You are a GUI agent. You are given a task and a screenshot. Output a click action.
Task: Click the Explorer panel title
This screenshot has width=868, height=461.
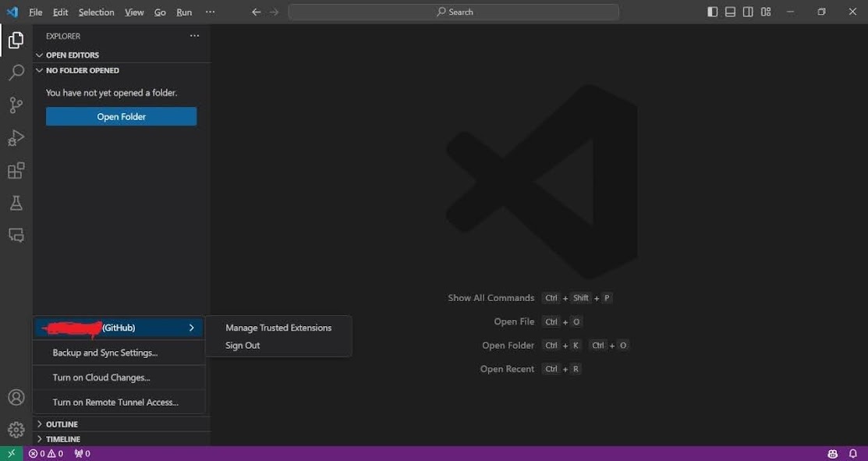pyautogui.click(x=63, y=36)
